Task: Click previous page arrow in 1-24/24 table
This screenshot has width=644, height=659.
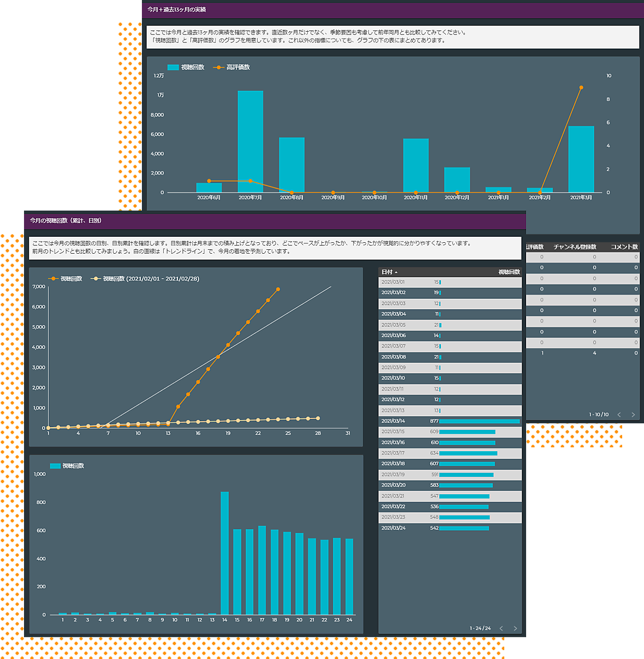Action: click(501, 628)
